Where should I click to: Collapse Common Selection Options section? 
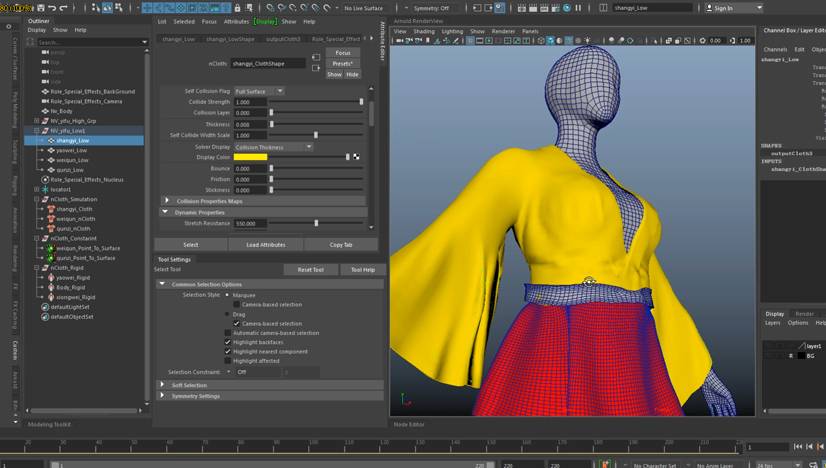point(162,284)
